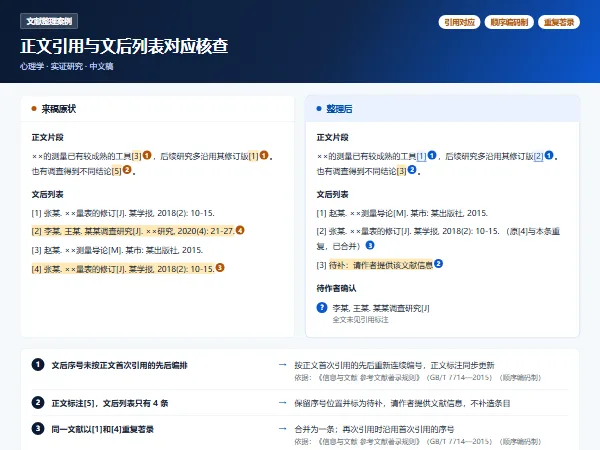
Task: Click blue marker 1 after [1] in 整理后
Action: [432, 155]
